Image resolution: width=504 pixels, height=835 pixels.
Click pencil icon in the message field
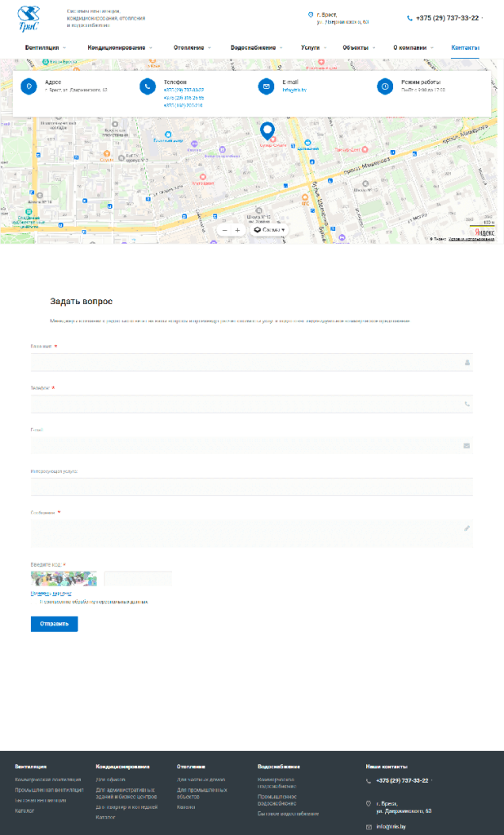(x=467, y=528)
